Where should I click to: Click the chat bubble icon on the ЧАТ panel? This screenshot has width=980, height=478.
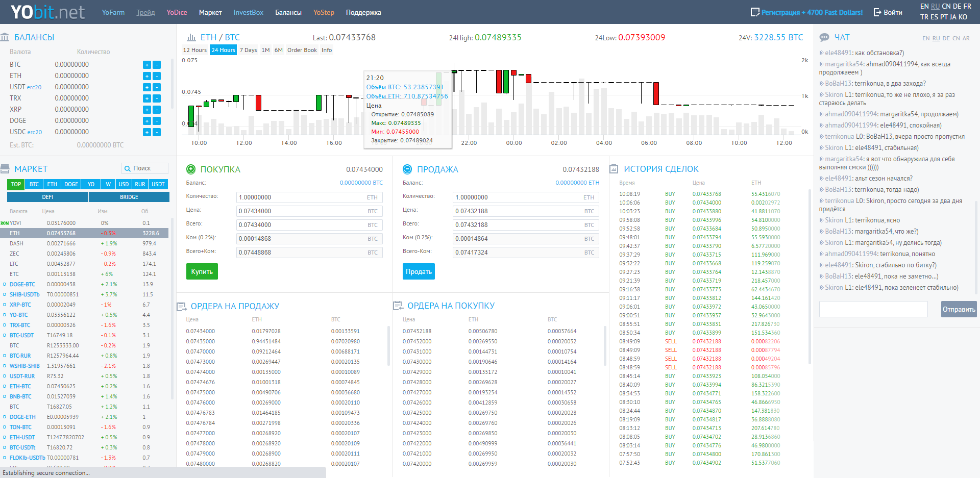point(824,37)
